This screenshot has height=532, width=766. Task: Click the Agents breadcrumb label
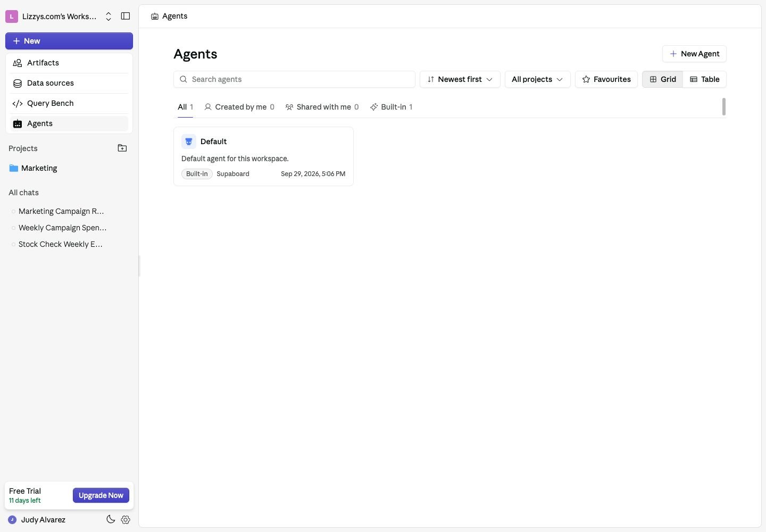coord(174,16)
